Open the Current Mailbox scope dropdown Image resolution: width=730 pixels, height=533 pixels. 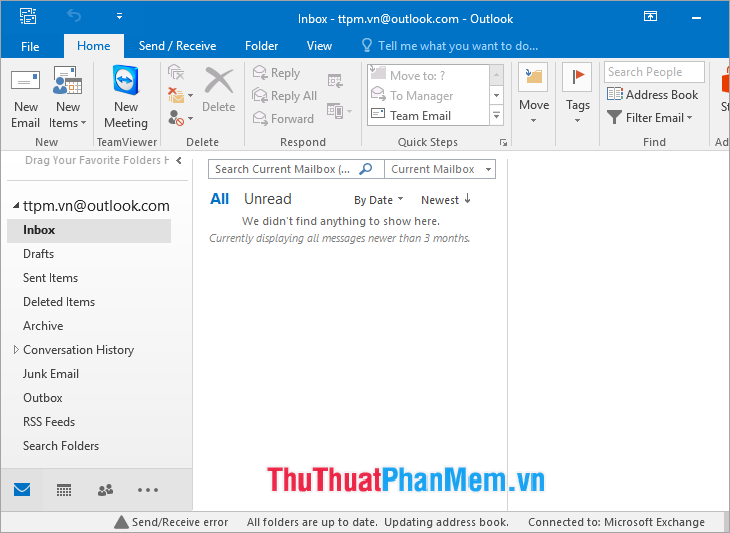(x=440, y=169)
